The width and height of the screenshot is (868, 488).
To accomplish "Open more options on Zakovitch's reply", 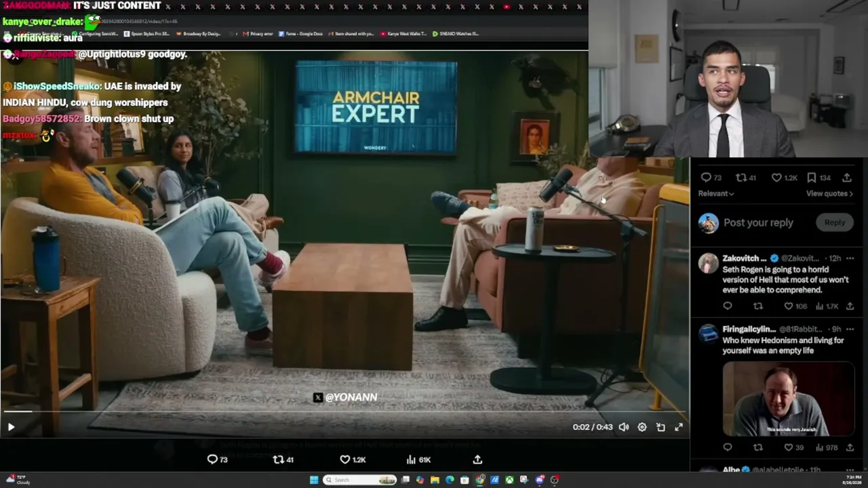I will (850, 258).
